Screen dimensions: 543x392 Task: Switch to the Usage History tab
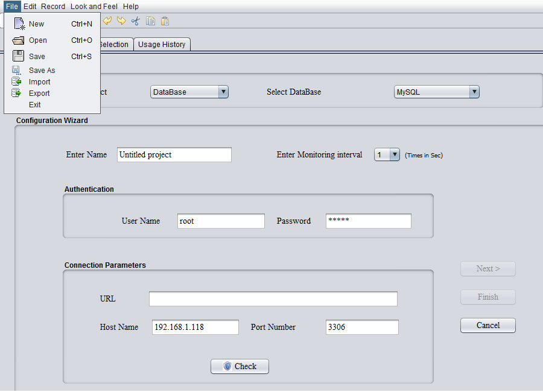(162, 45)
